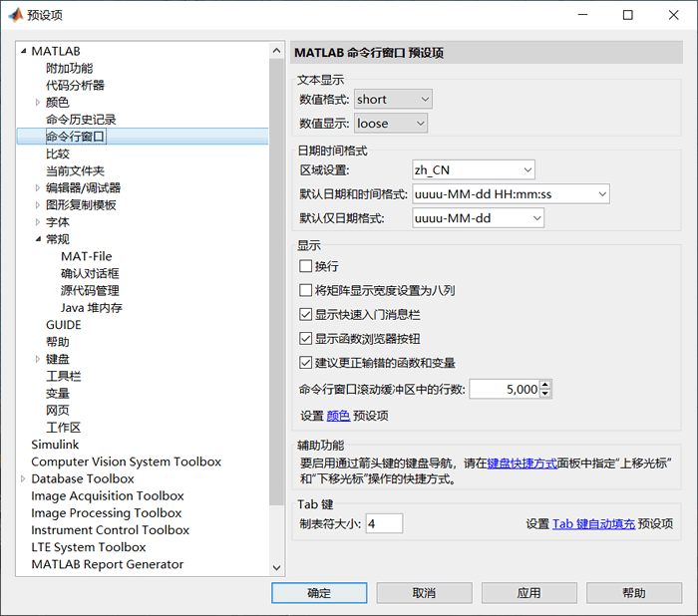The width and height of the screenshot is (698, 616).
Task: Toggle 显示函数浏览器按钮 checkbox
Action: 305,339
